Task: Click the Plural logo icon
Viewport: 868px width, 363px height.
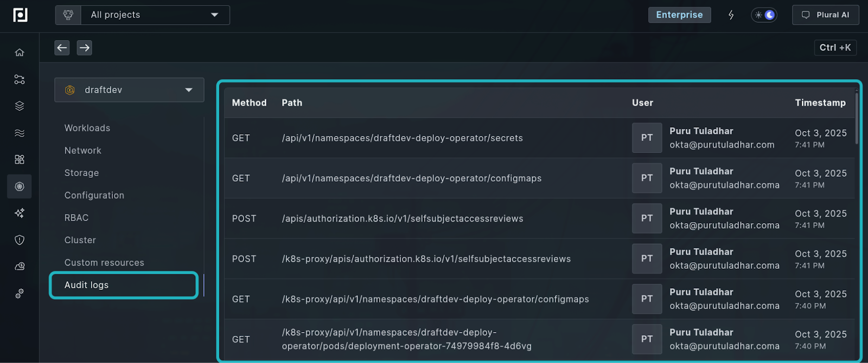Action: 20,15
